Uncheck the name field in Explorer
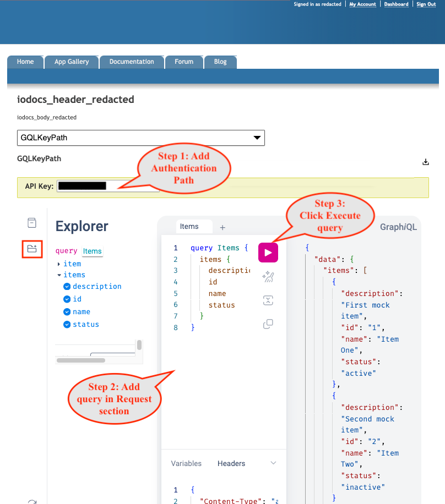This screenshot has width=445, height=504. point(67,312)
